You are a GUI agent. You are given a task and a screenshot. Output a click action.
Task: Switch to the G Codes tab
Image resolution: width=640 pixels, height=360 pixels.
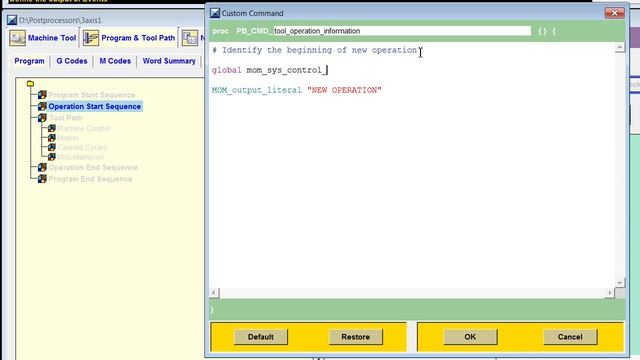[72, 61]
